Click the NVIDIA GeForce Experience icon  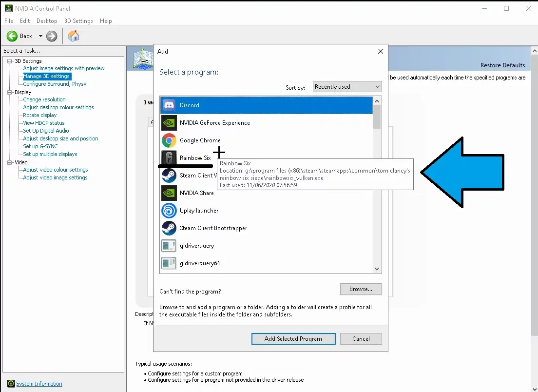point(169,123)
